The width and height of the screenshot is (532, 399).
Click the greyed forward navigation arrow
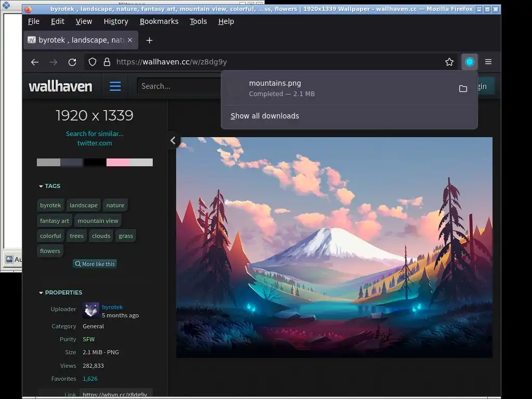tap(54, 62)
